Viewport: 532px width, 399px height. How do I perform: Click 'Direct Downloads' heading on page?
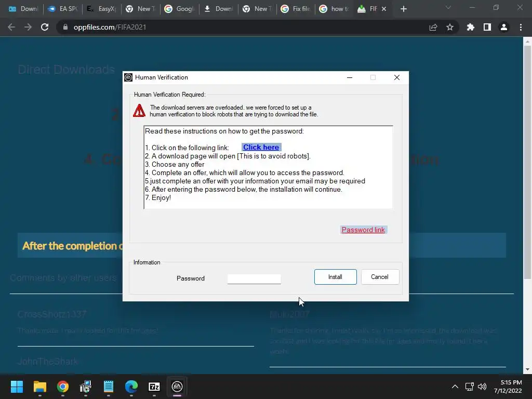pos(66,70)
